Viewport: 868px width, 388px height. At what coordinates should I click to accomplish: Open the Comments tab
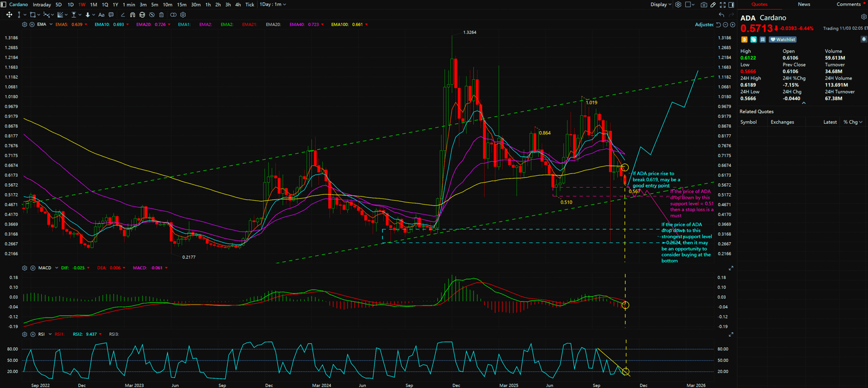point(848,4)
